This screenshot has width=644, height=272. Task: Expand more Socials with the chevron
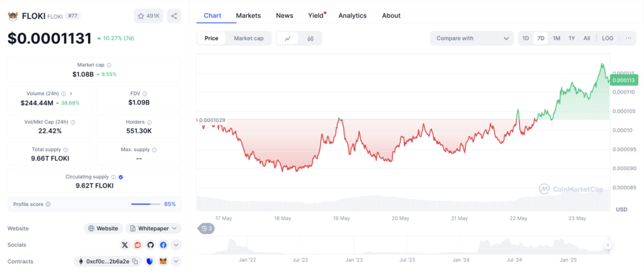click(176, 245)
